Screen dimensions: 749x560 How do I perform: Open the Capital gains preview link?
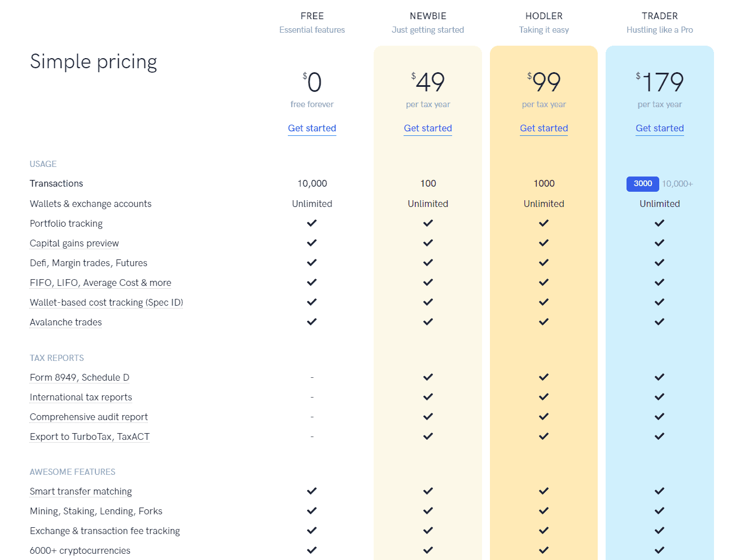pos(74,243)
